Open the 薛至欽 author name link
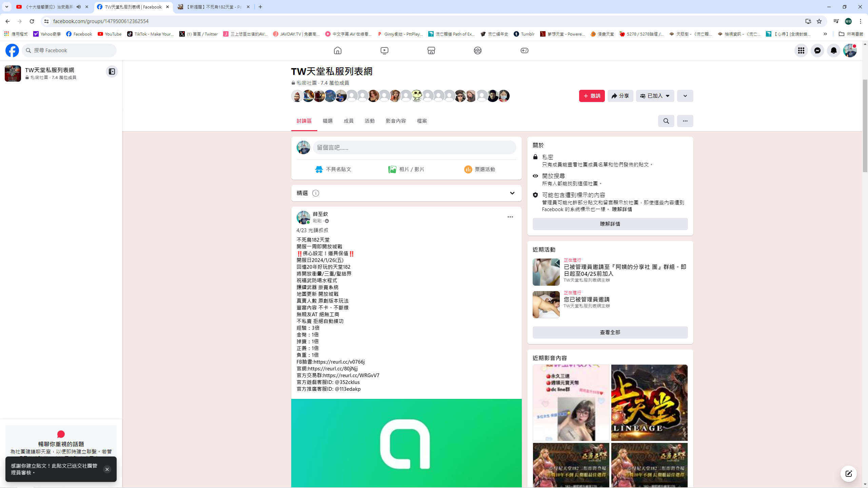The width and height of the screenshot is (868, 488). [x=320, y=214]
